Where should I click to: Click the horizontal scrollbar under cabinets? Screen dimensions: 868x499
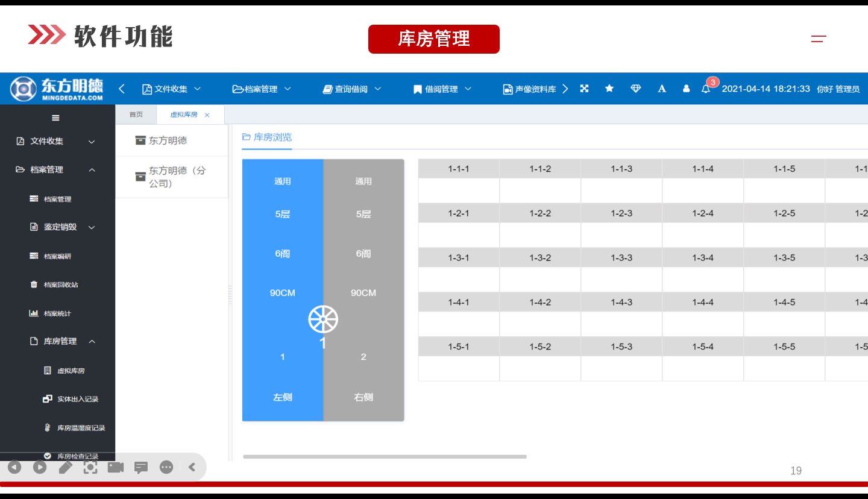[x=385, y=457]
